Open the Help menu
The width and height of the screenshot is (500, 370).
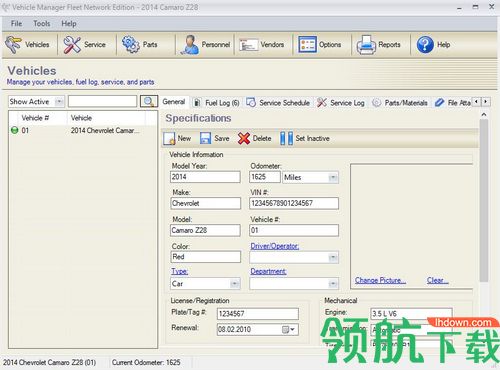[x=69, y=24]
